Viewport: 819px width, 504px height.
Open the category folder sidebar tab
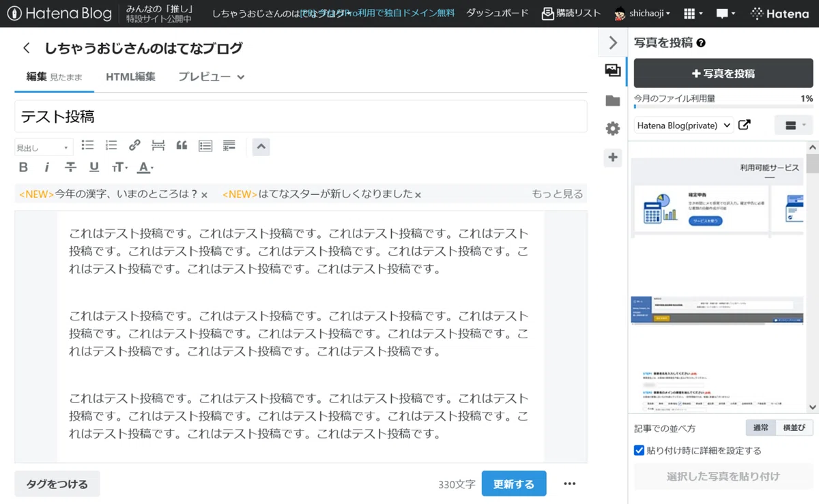tap(613, 101)
